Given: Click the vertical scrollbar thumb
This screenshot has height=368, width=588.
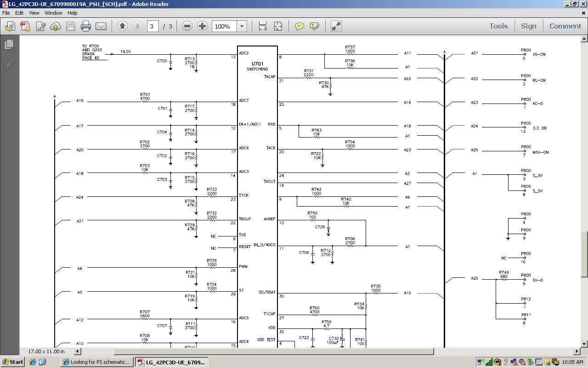Looking at the screenshot, I should tap(584, 254).
